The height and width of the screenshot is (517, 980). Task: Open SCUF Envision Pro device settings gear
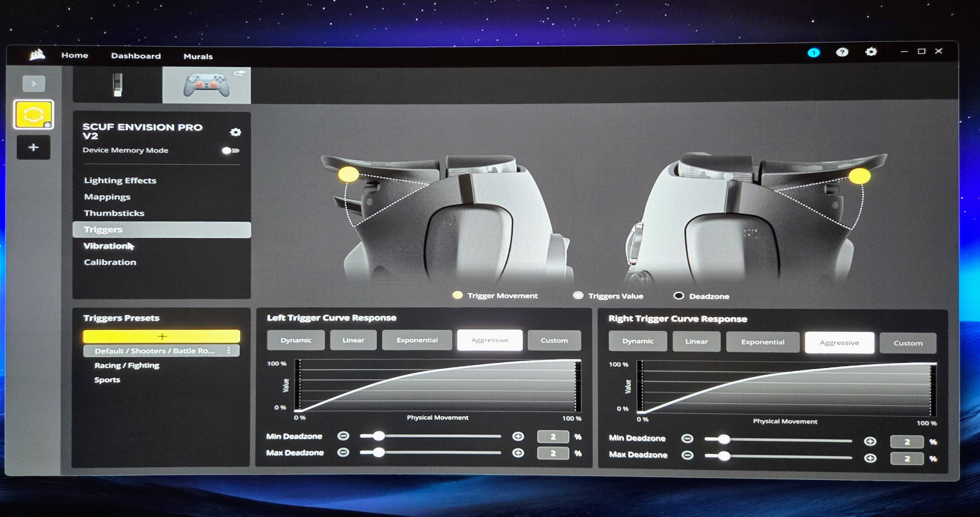[x=236, y=132]
